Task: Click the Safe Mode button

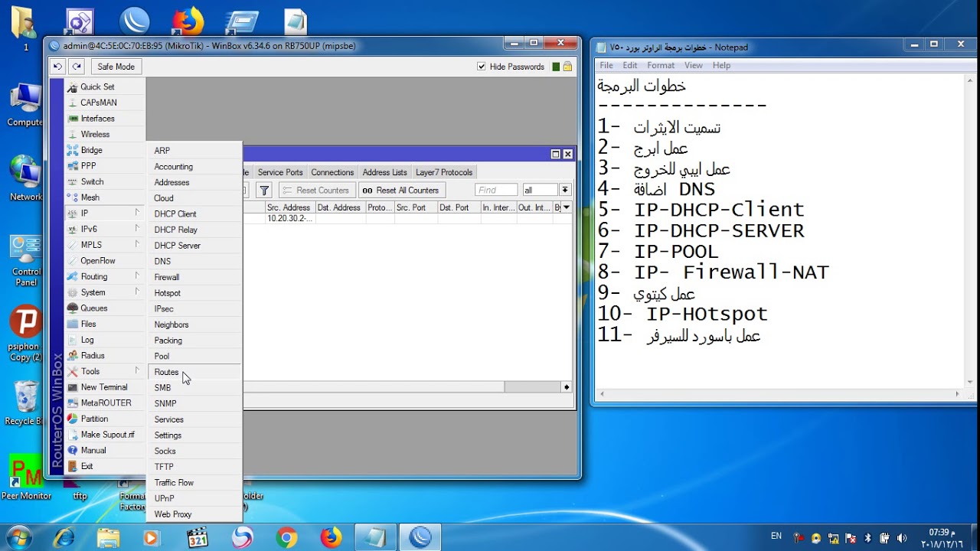Action: pyautogui.click(x=116, y=67)
